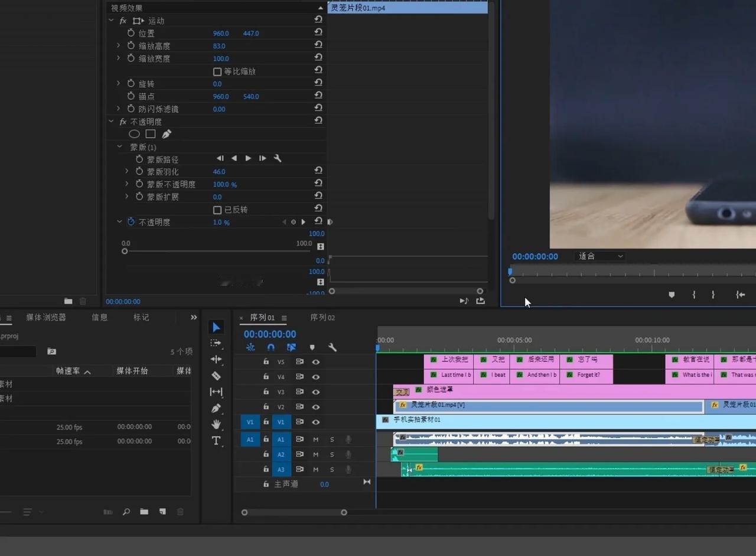Enable the uniform scale checkbox
The width and height of the screenshot is (756, 556).
point(217,71)
